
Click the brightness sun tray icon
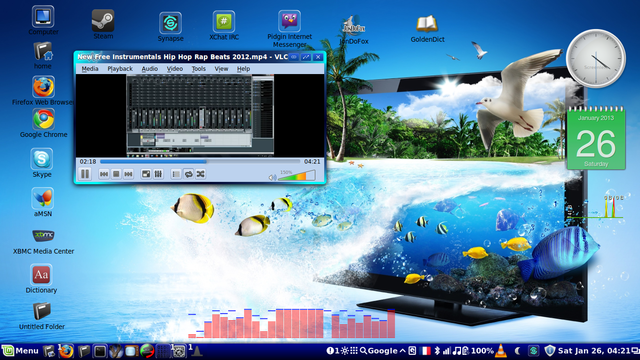(x=345, y=351)
